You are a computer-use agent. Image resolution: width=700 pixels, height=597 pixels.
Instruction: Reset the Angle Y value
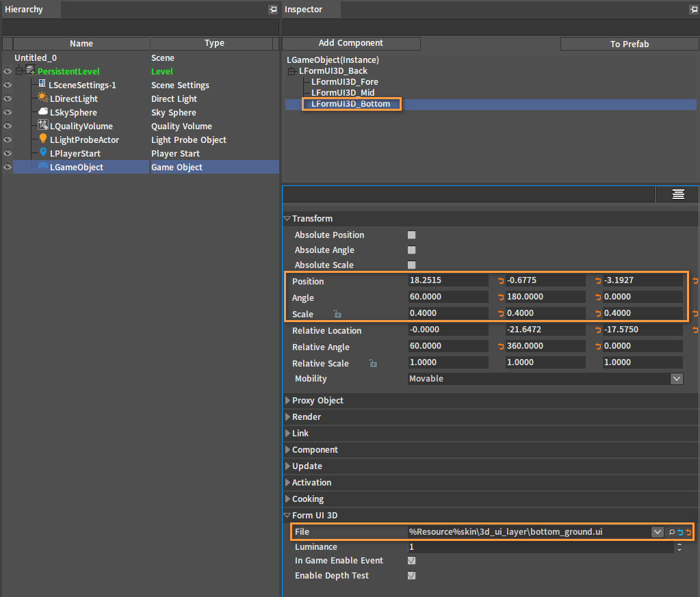click(x=598, y=297)
